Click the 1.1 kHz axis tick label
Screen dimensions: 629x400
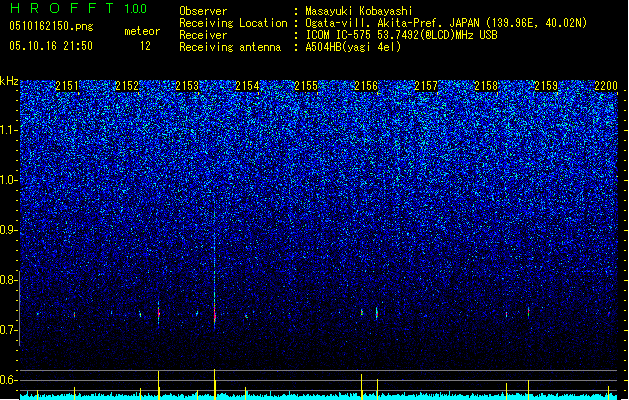pyautogui.click(x=8, y=130)
